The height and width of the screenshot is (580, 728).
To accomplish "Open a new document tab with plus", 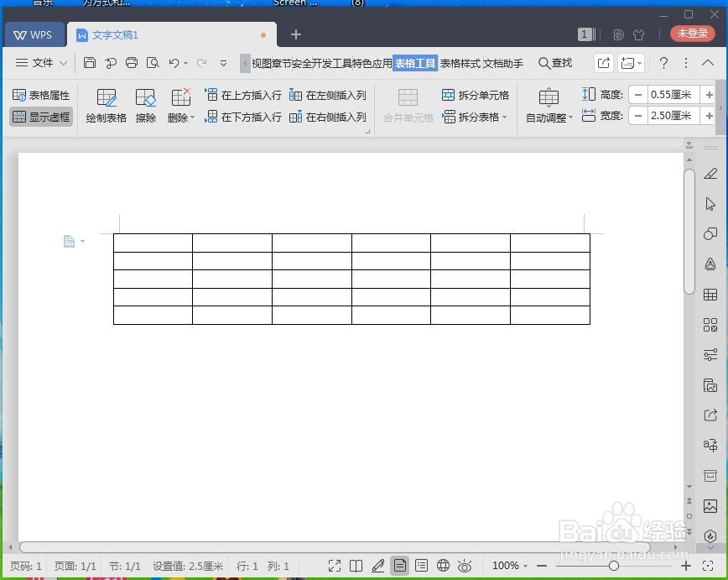I will (x=296, y=34).
